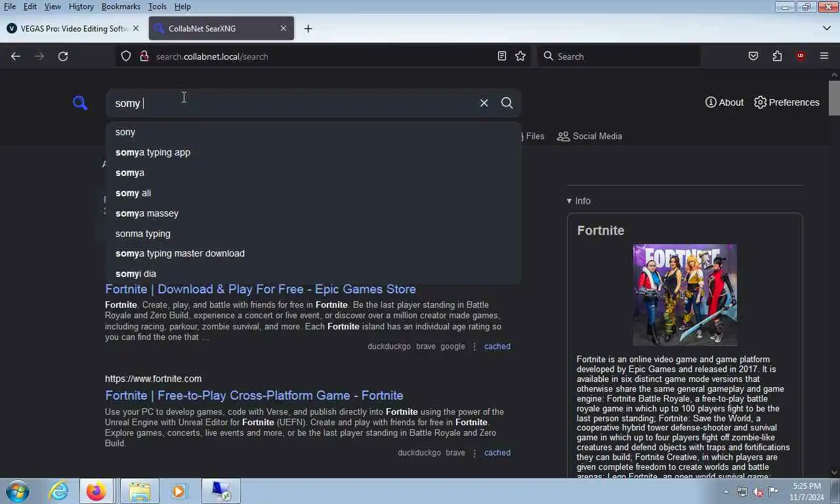Open the Bookmarks menu
Image resolution: width=840 pixels, height=504 pixels.
tap(121, 7)
